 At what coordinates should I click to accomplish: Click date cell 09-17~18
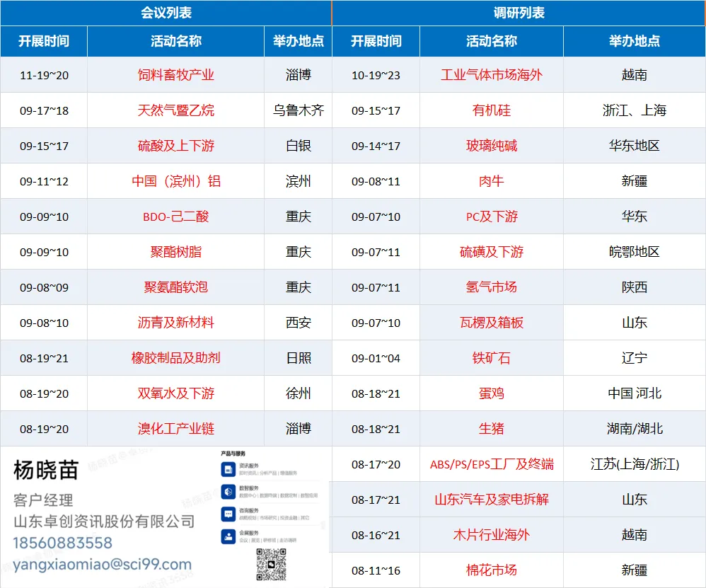pos(44,111)
